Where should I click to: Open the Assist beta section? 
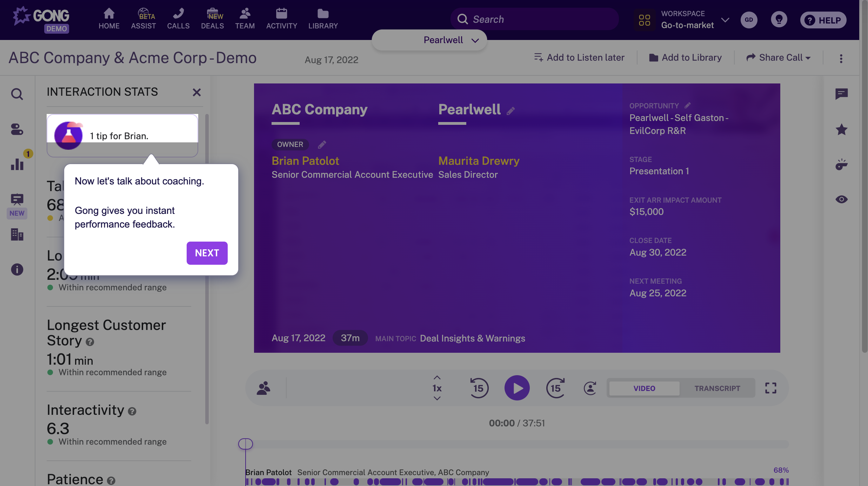[x=143, y=19]
